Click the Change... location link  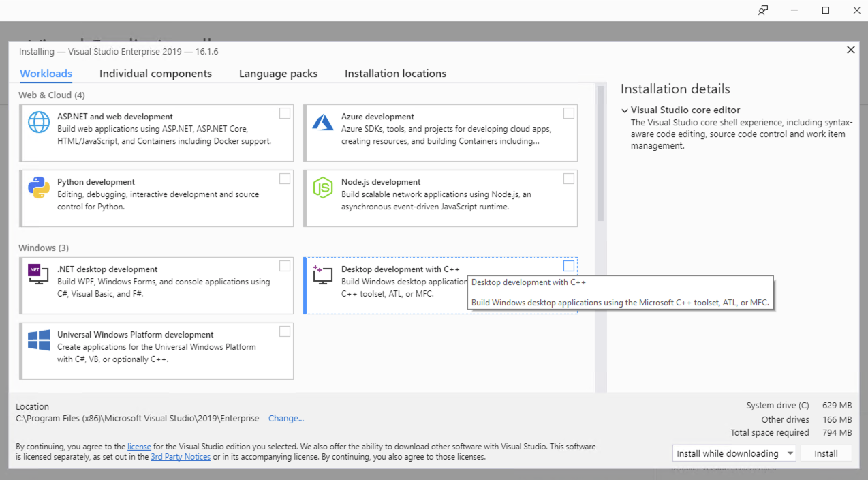click(x=286, y=419)
